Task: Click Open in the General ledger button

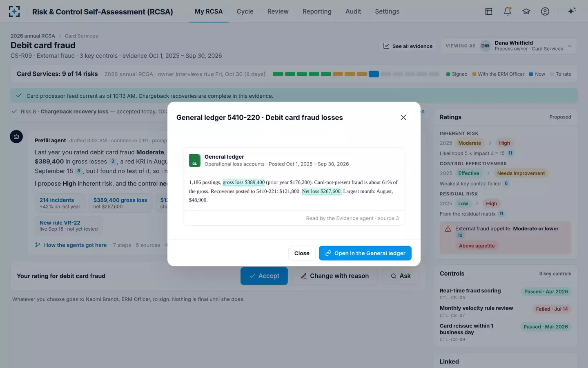Action: click(365, 253)
